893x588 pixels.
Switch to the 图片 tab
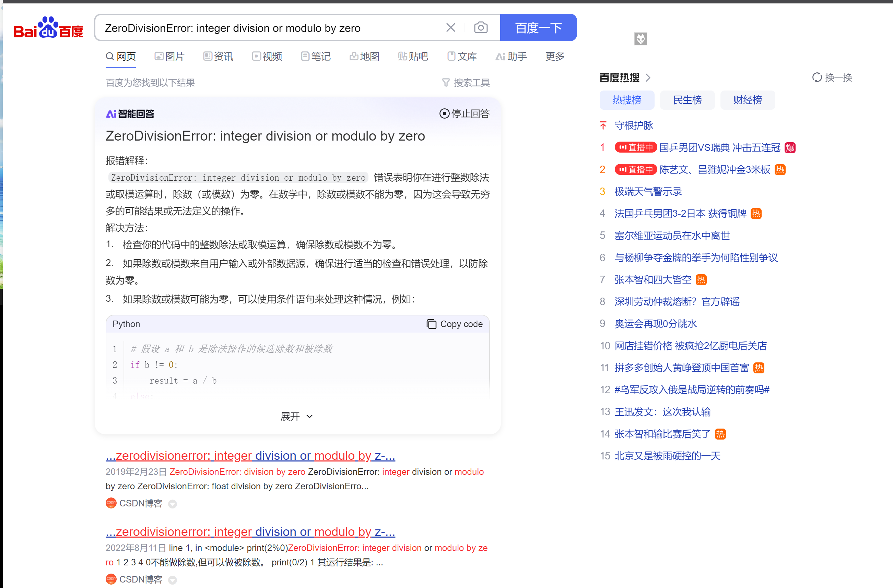point(169,56)
